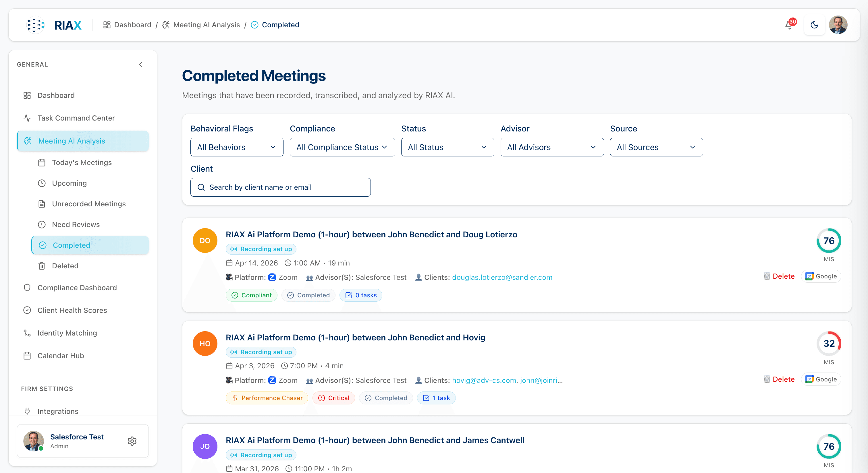This screenshot has width=868, height=473.
Task: Open James Cantwell meeting title
Action: [x=375, y=440]
